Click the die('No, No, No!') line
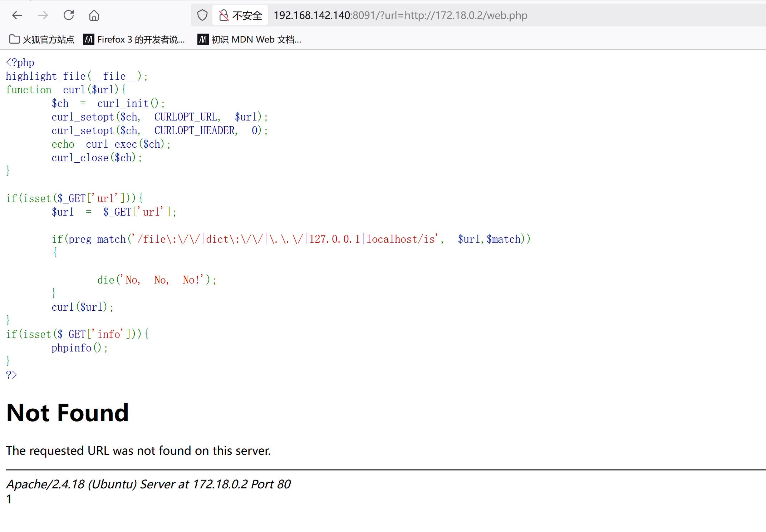This screenshot has width=766, height=532. pyautogui.click(x=157, y=280)
